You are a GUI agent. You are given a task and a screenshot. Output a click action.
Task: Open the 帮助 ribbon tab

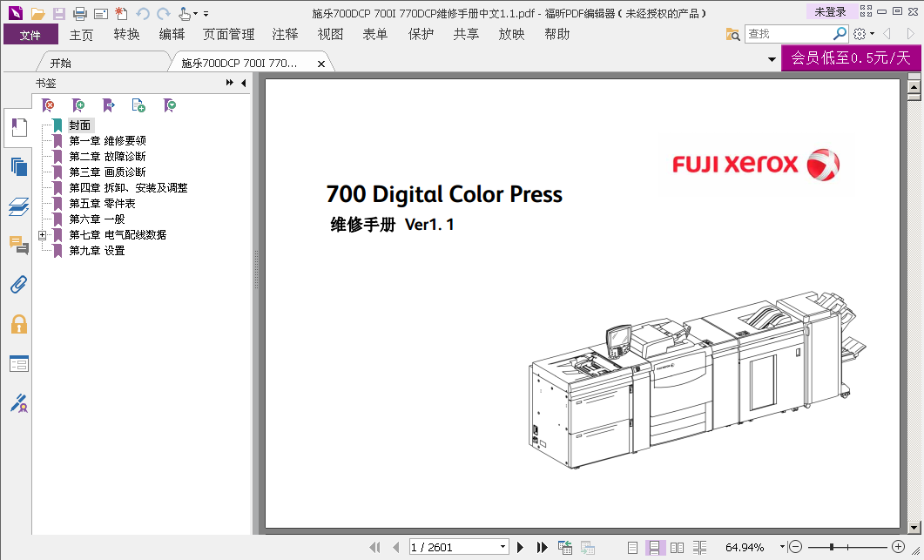556,35
